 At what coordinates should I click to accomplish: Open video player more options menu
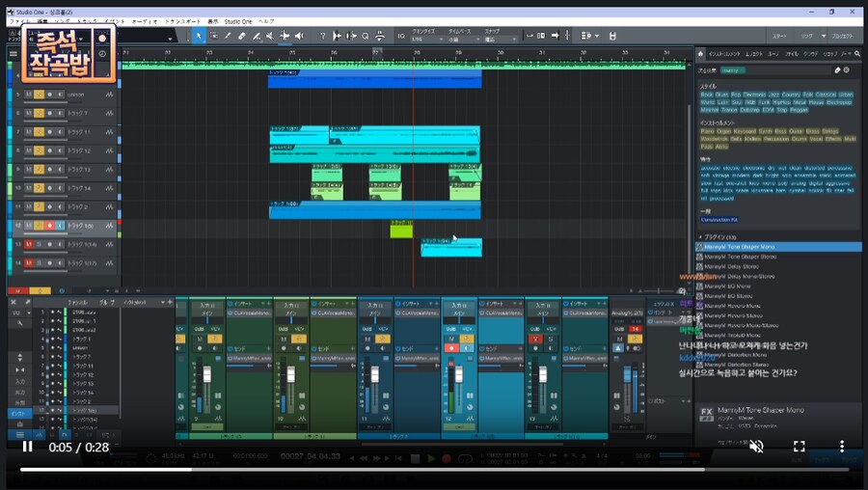[842, 447]
